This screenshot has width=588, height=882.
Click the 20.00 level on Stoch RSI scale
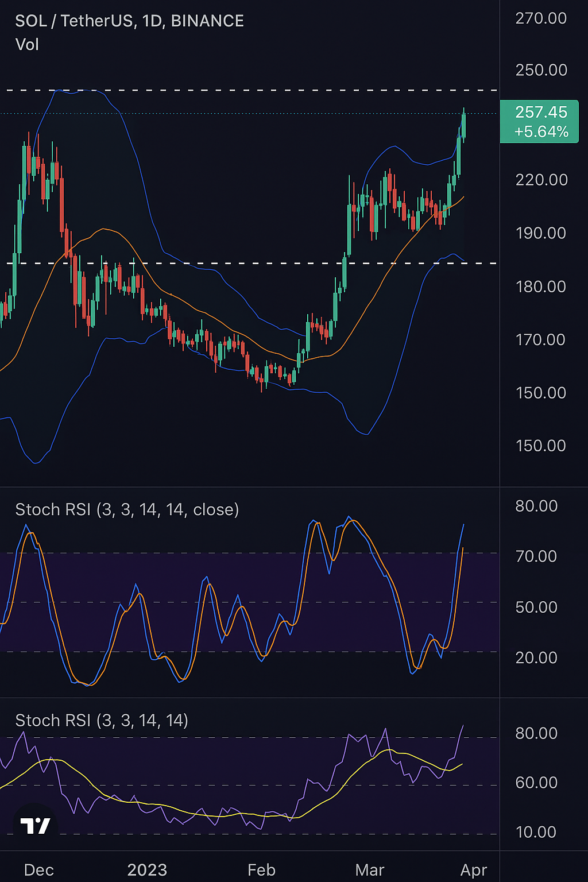536,657
